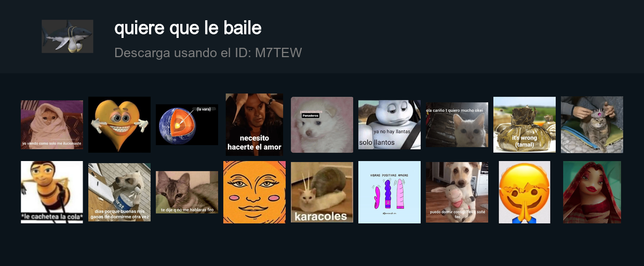This screenshot has width=644, height=266.
Task: Open the Earth core 'la vara' sticker
Action: click(x=187, y=125)
